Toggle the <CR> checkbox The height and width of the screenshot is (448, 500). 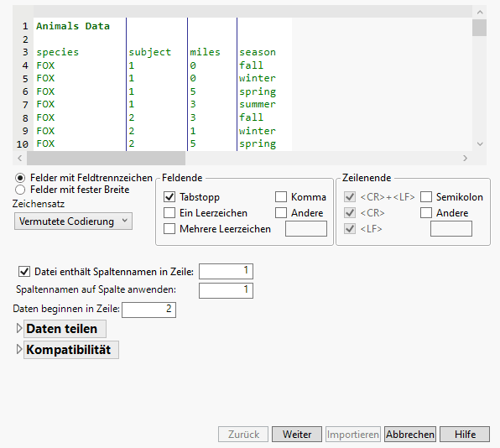pyautogui.click(x=350, y=213)
